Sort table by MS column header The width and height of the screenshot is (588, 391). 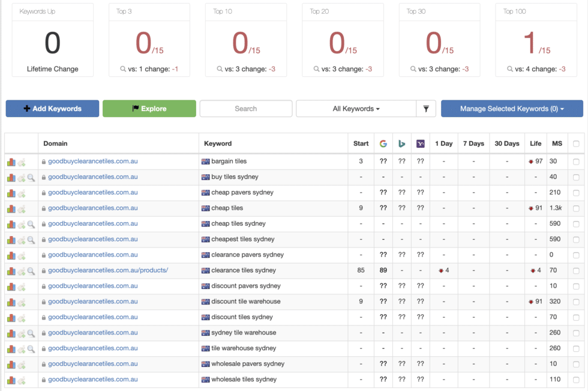[557, 144]
